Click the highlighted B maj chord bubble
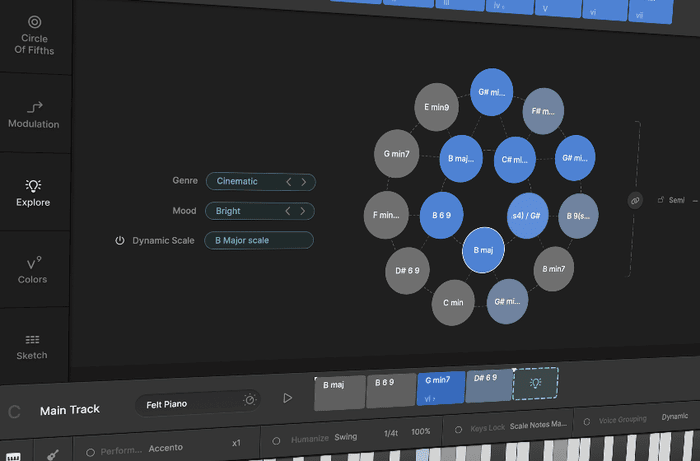The height and width of the screenshot is (461, 700). coord(483,251)
